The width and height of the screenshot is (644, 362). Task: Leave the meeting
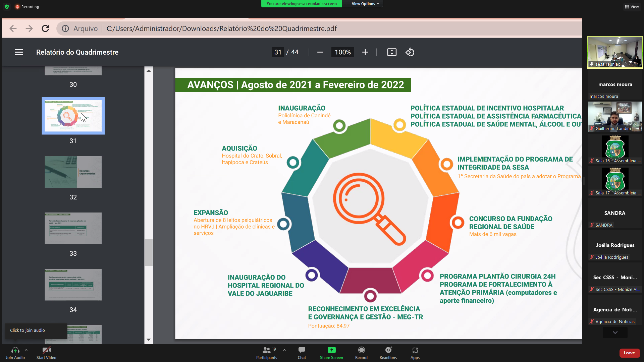pos(629,353)
